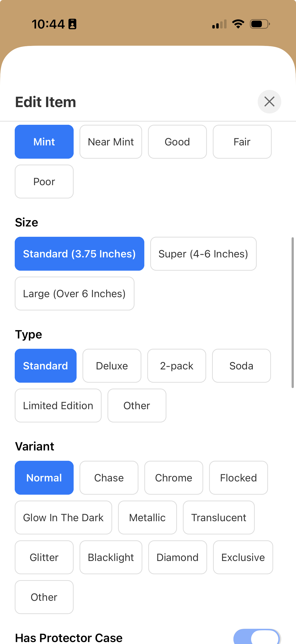Pick Glow In The Dark variant

63,518
